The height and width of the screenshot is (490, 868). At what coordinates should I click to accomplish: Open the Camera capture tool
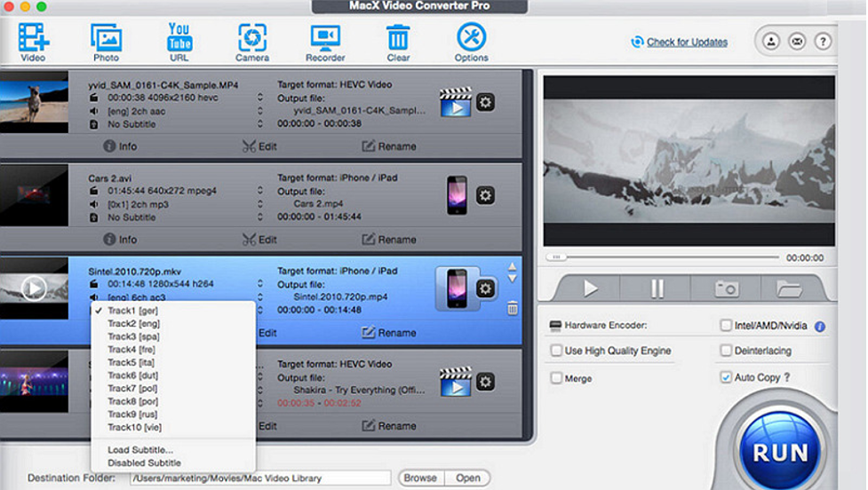252,40
